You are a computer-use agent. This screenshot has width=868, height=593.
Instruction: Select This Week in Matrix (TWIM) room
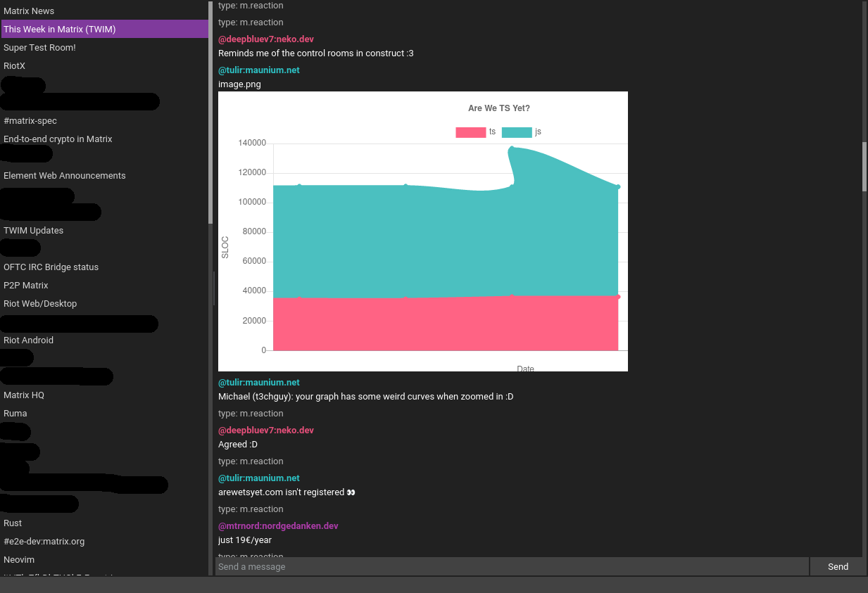60,30
